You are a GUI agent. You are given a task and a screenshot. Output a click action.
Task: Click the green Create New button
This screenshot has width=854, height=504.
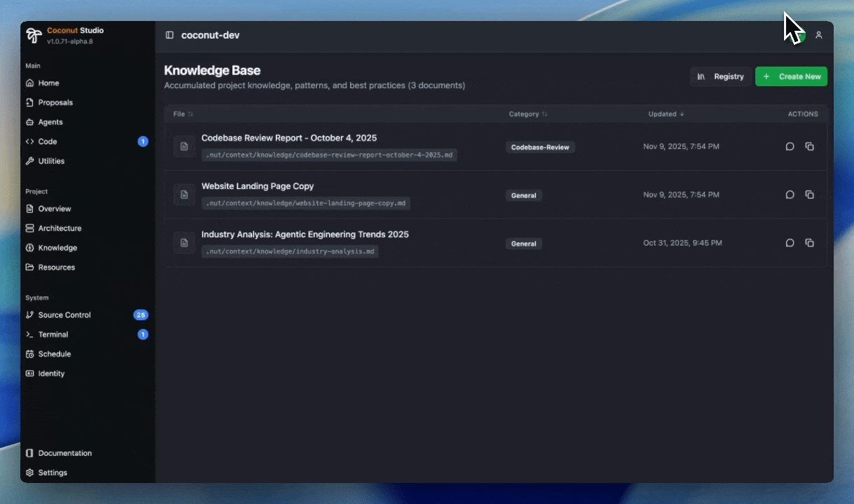[x=791, y=76]
